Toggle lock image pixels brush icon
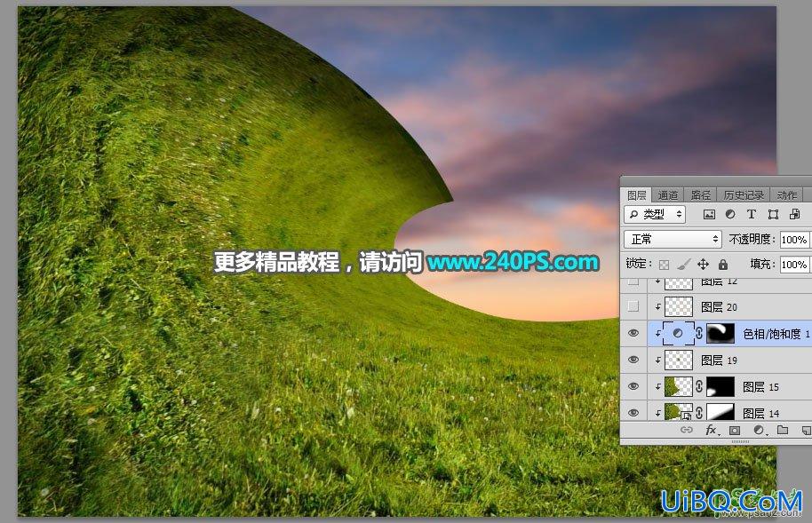This screenshot has width=812, height=523. 683,265
